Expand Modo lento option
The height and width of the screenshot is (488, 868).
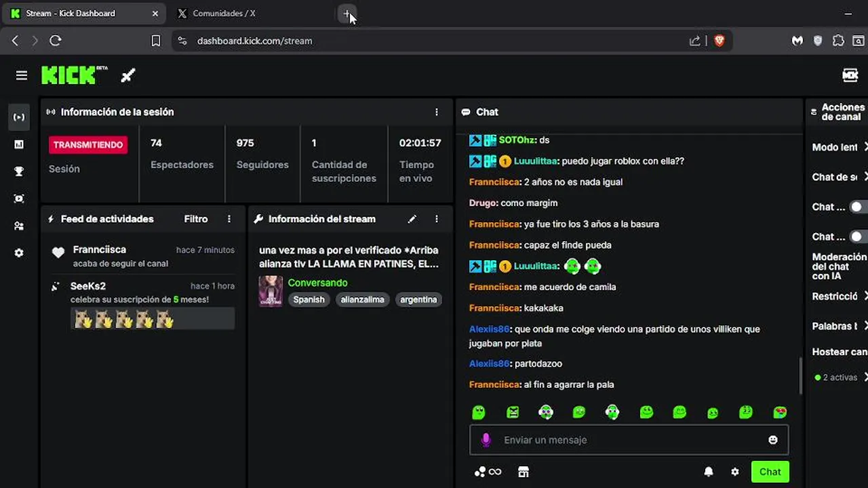(x=865, y=147)
